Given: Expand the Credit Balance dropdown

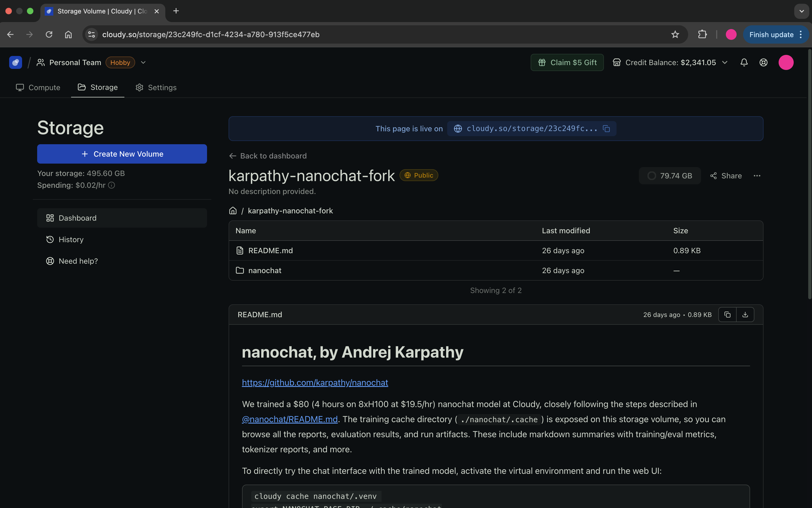Looking at the screenshot, I should tap(725, 62).
